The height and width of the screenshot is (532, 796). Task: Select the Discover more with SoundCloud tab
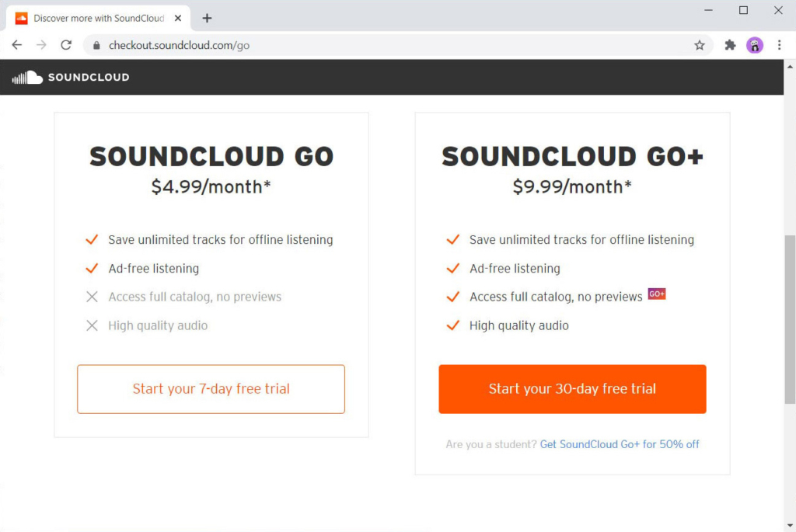[99, 19]
